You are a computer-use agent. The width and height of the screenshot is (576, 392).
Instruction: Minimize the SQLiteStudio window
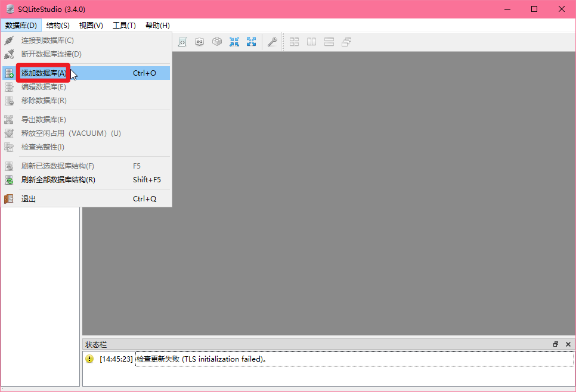click(507, 9)
